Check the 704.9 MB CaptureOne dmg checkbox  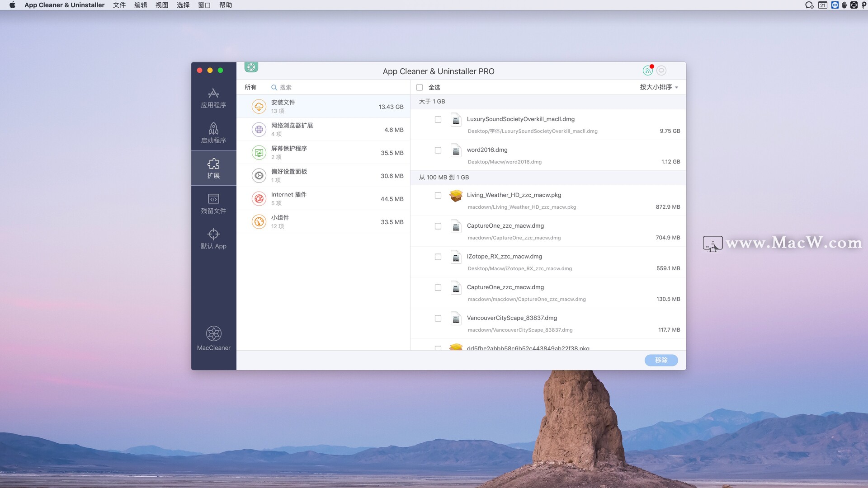(438, 226)
